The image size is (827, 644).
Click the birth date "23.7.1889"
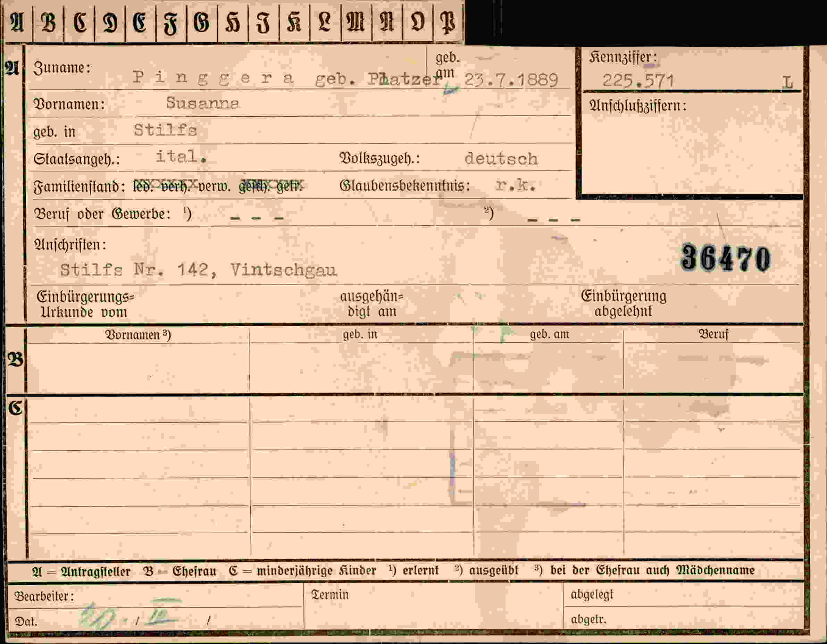coord(511,80)
